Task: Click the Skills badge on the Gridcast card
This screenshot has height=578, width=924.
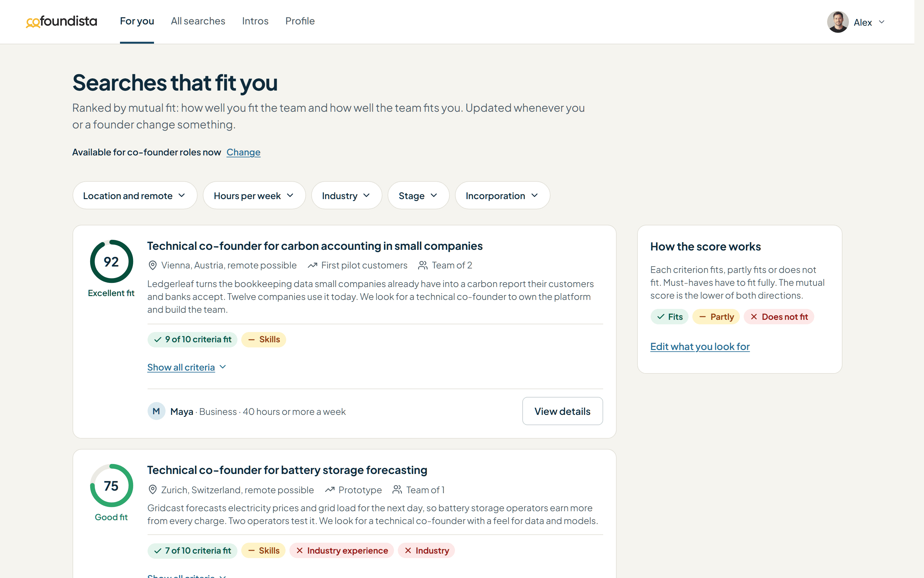Action: point(263,550)
